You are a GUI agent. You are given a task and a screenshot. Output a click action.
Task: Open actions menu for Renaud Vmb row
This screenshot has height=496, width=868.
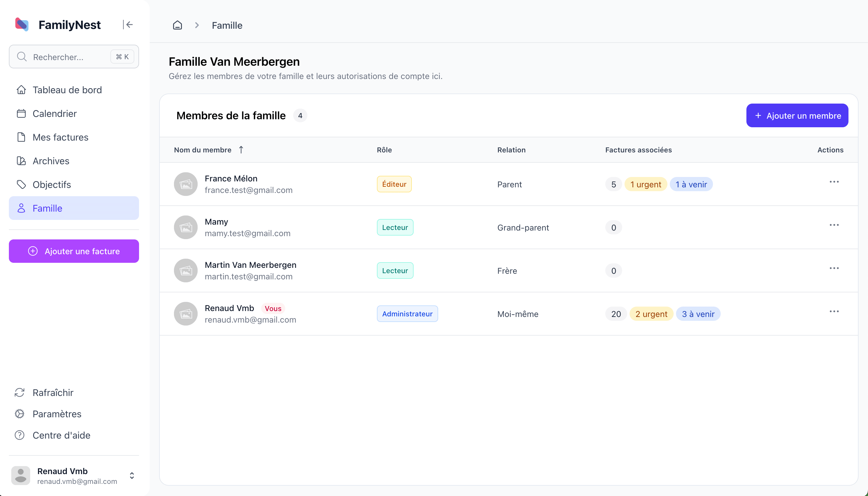(834, 312)
